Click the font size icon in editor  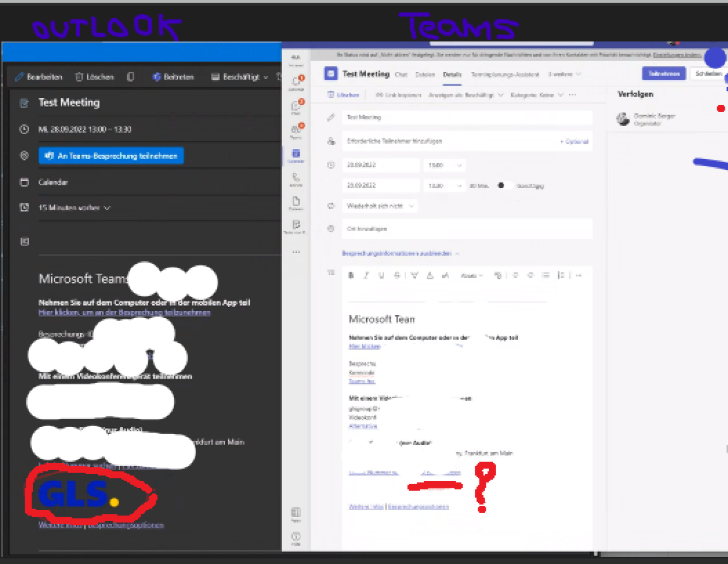tap(445, 276)
